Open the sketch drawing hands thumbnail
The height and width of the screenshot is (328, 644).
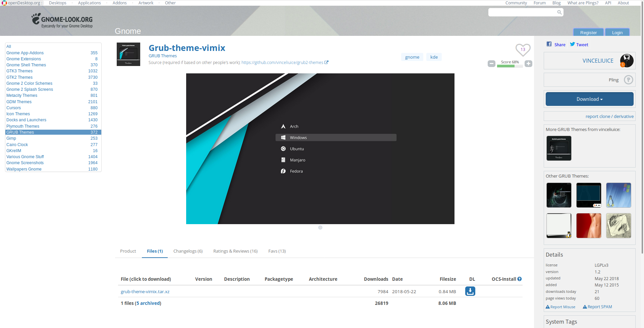pyautogui.click(x=619, y=225)
